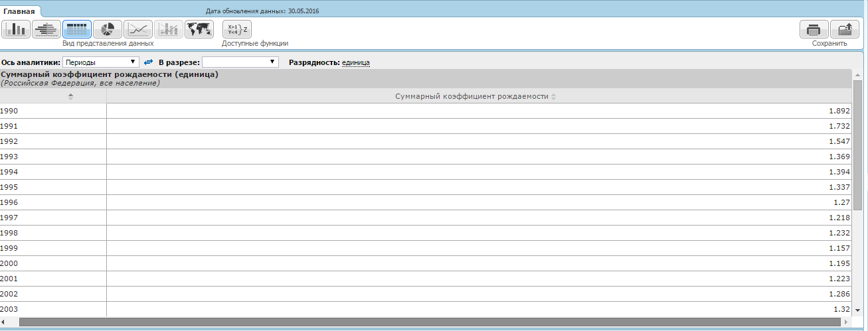This screenshot has height=331, width=868.
Task: Select the 1994 row label
Action: click(x=9, y=172)
